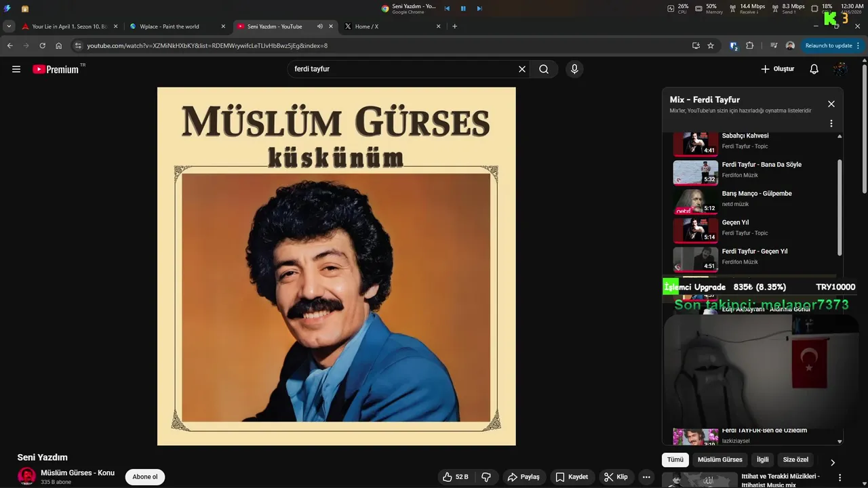
Task: Share video with Paylaş button
Action: [x=524, y=477]
